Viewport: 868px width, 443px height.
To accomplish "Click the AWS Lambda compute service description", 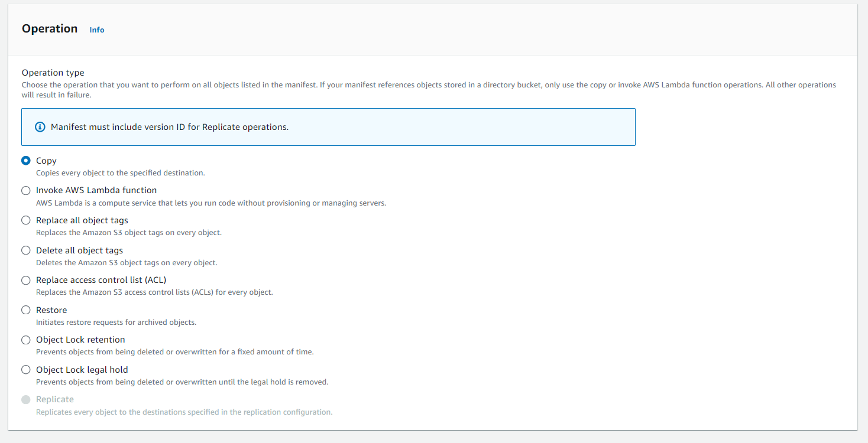I will coord(211,203).
